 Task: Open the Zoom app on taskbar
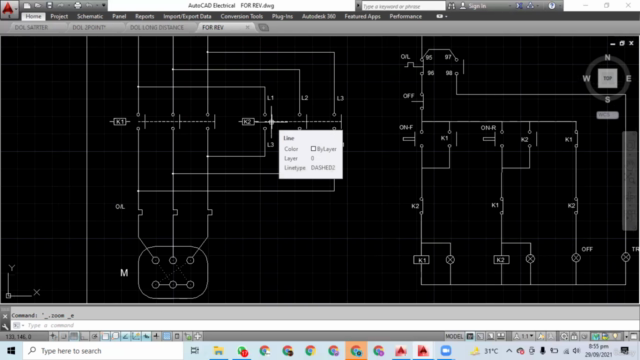click(446, 351)
